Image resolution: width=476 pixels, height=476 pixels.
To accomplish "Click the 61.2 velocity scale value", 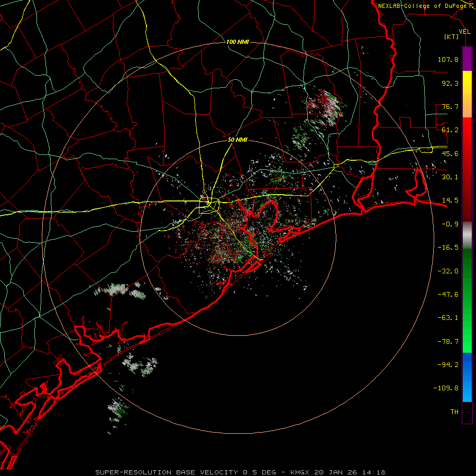I will [450, 130].
